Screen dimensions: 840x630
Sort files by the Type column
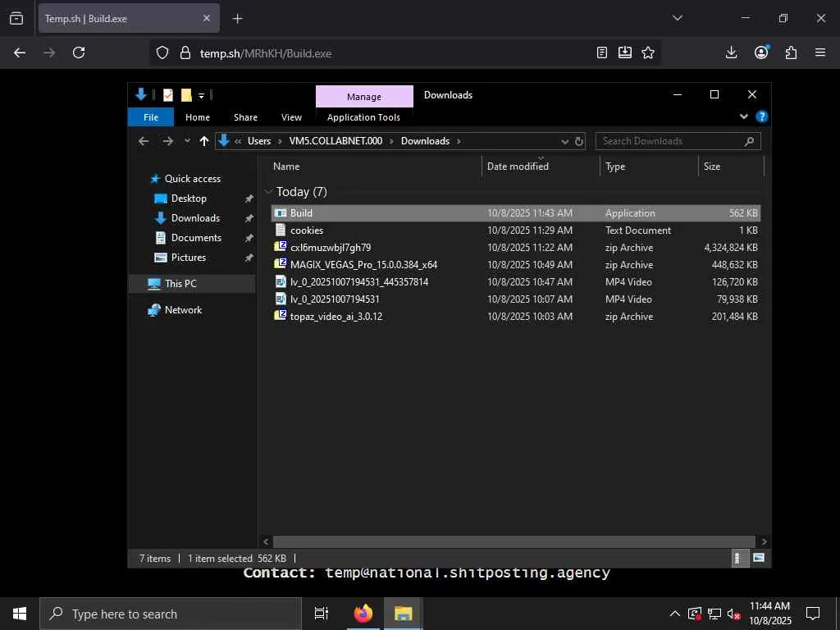[649, 167]
